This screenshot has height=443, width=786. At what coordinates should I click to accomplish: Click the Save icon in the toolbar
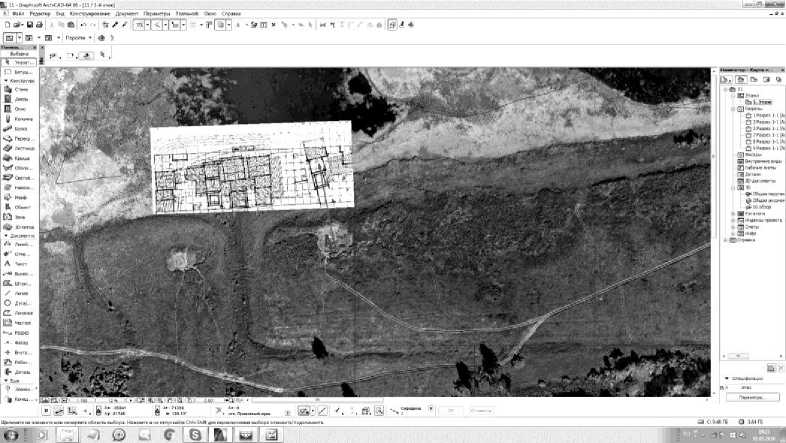(x=30, y=25)
